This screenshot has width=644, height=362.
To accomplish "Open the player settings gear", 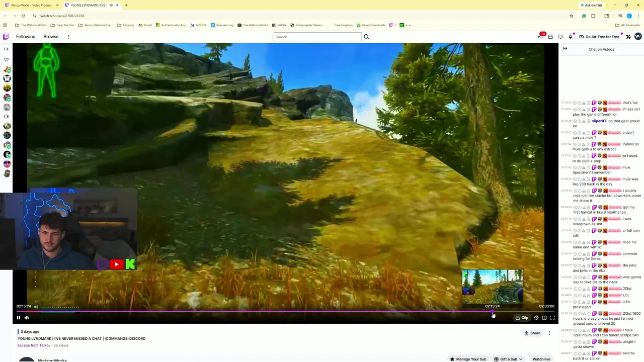I will point(536,318).
